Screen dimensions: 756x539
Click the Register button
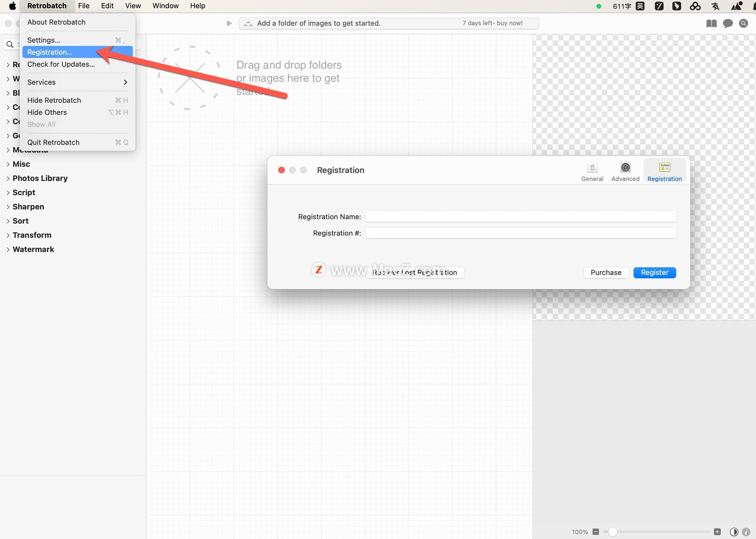654,272
